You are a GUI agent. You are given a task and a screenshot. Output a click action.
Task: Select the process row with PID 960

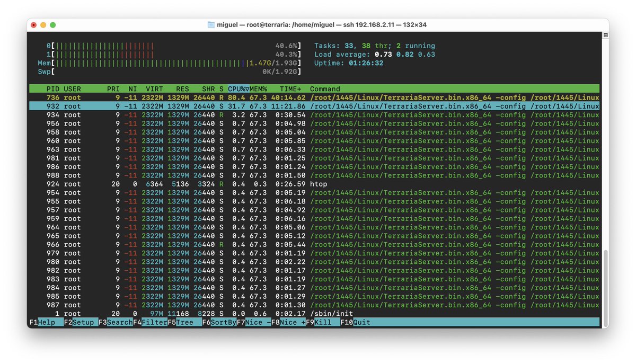[314, 141]
